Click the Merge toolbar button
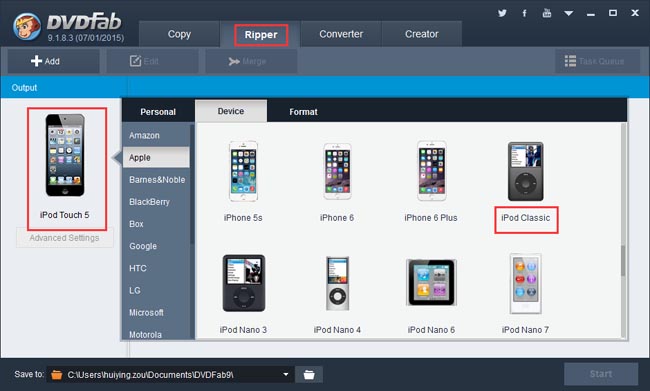 [x=251, y=61]
